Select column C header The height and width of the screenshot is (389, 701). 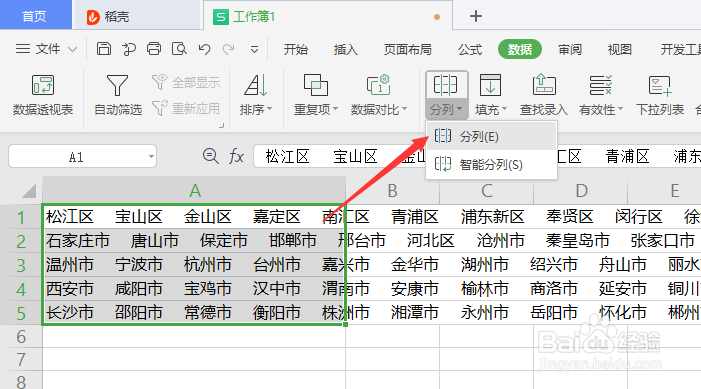pyautogui.click(x=486, y=191)
